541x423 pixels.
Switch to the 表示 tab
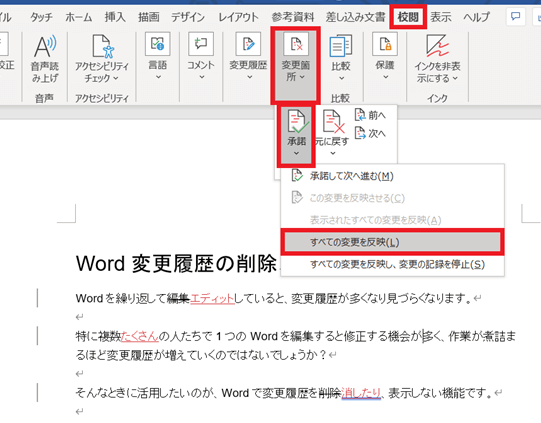pos(440,17)
